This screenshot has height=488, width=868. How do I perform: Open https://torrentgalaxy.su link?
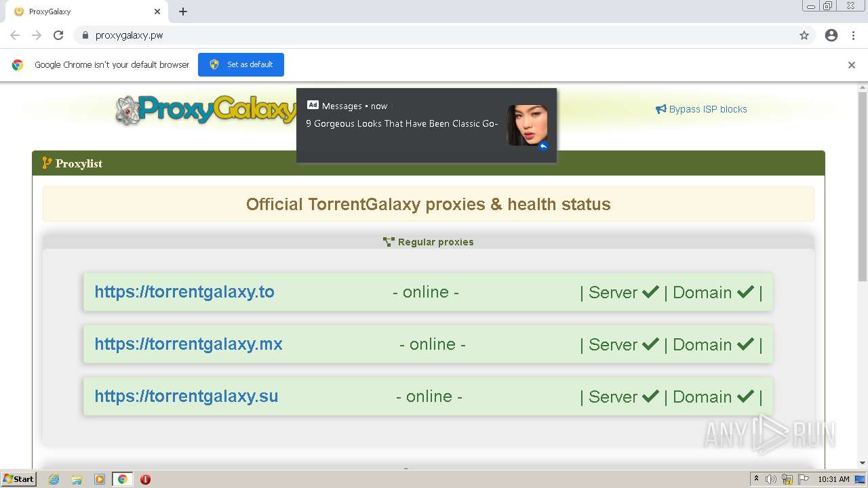[x=186, y=396]
